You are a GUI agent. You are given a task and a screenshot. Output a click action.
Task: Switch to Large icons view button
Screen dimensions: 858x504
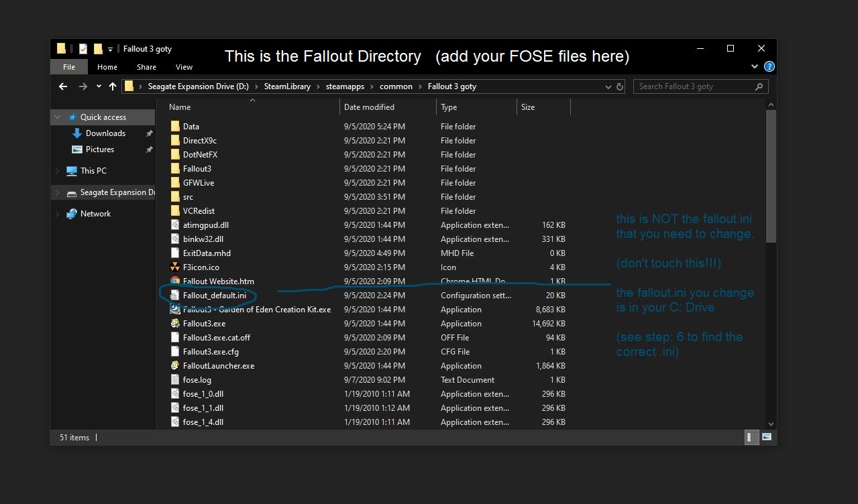(x=766, y=437)
